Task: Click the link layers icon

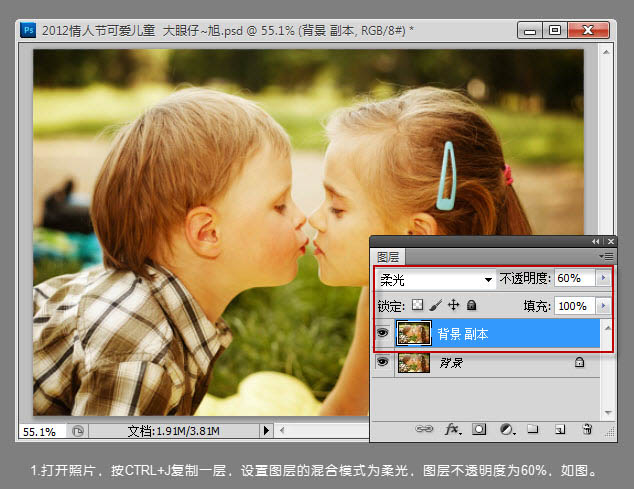Action: [x=425, y=429]
